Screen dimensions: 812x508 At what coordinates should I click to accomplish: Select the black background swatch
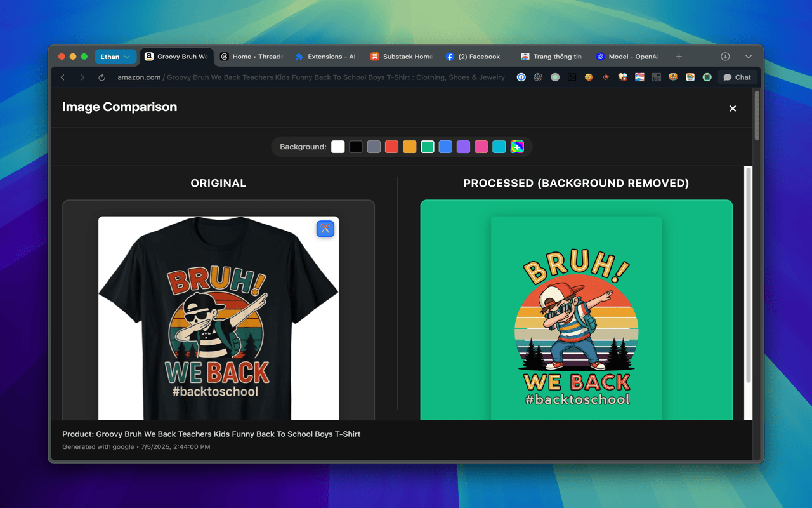tap(356, 147)
